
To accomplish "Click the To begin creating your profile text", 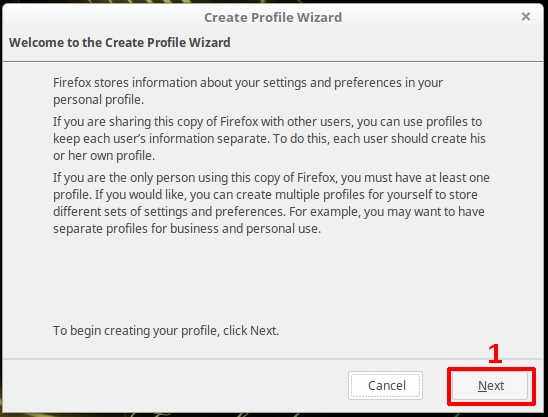I will point(166,330).
